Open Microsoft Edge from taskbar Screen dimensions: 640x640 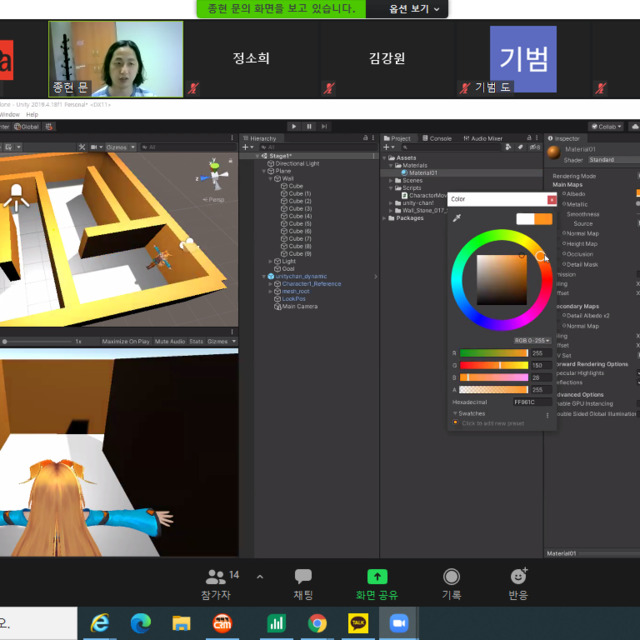[x=140, y=623]
